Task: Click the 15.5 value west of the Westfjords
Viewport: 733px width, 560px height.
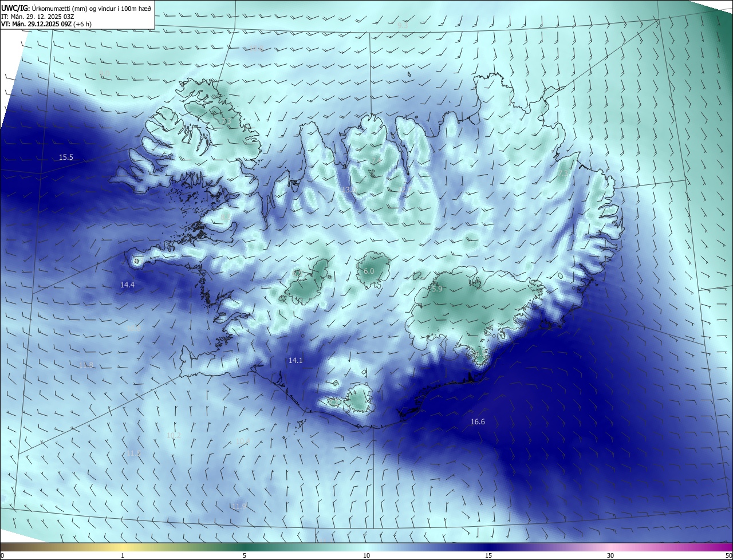Action: tap(66, 157)
